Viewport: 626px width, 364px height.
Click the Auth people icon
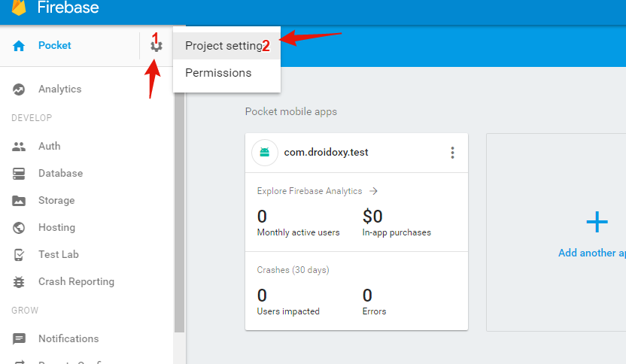point(20,147)
